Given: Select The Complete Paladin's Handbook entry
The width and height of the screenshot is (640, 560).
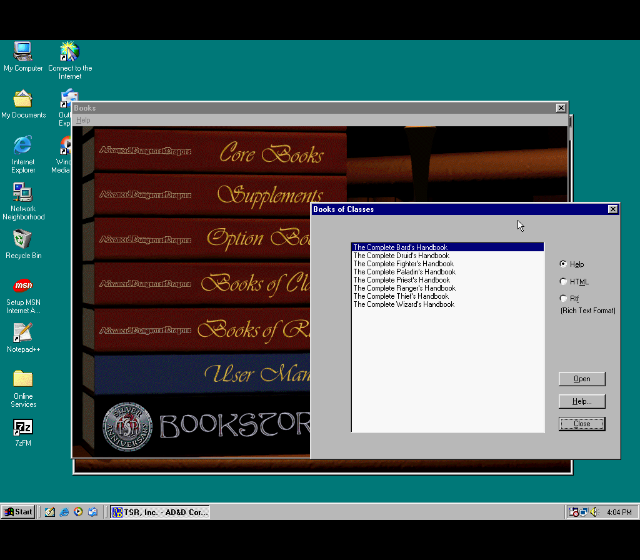Looking at the screenshot, I should (x=404, y=272).
